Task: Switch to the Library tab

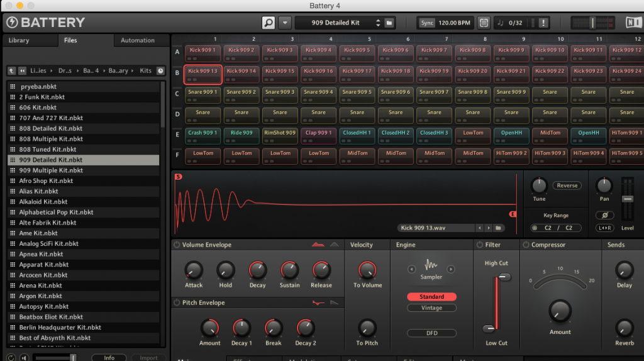Action: (19, 40)
